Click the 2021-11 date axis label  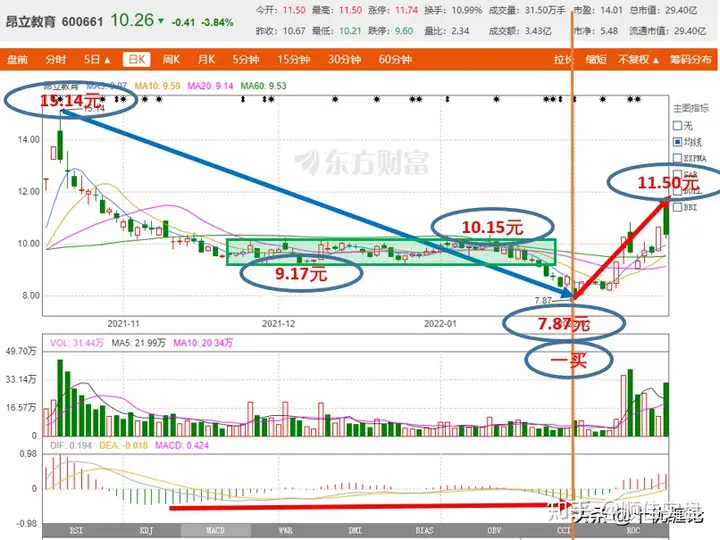(123, 324)
